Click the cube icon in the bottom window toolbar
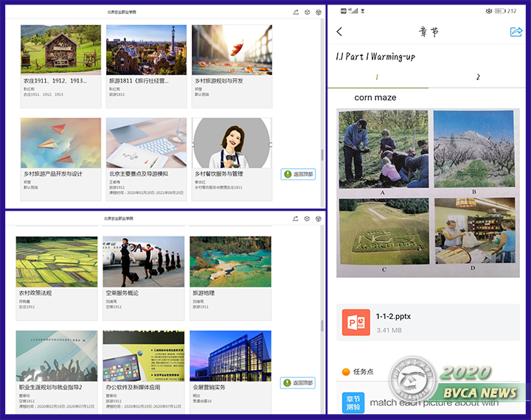 coord(307,219)
